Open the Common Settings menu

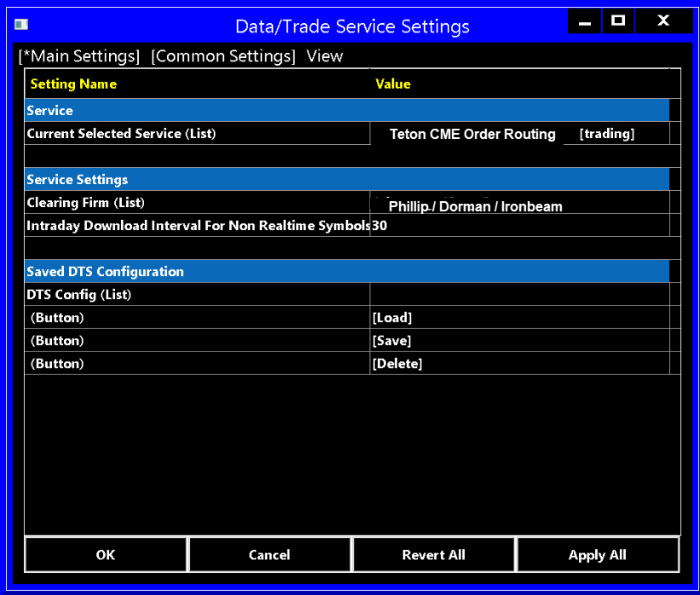click(223, 56)
